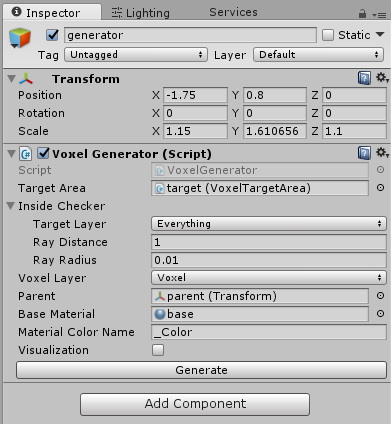Click the Scale label
The image size is (391, 424).
tap(33, 131)
